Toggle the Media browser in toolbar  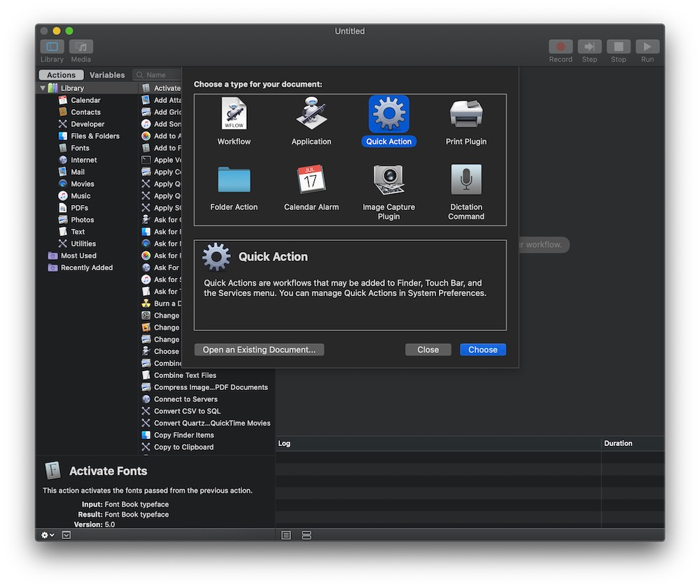coord(81,47)
